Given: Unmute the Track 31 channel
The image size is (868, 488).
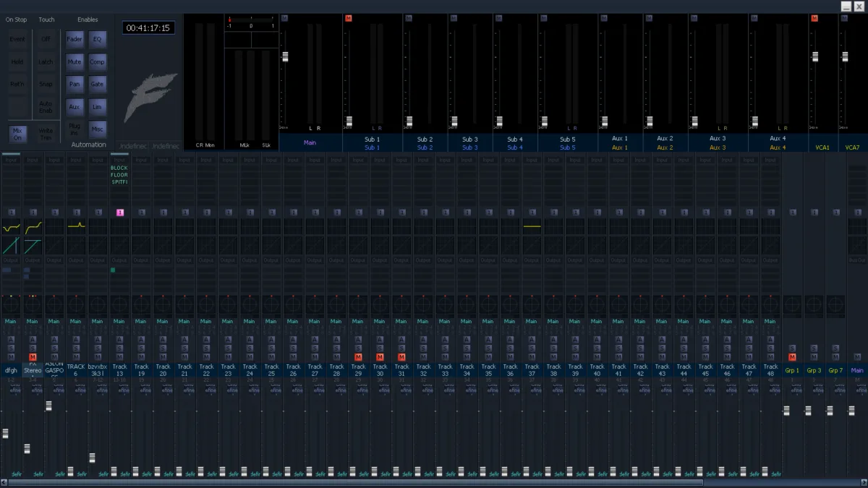Looking at the screenshot, I should pyautogui.click(x=401, y=357).
